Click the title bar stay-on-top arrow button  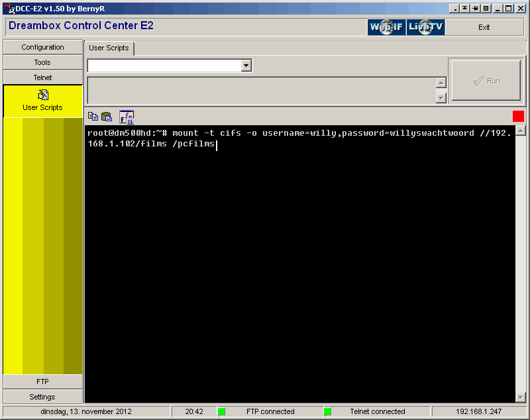point(465,9)
